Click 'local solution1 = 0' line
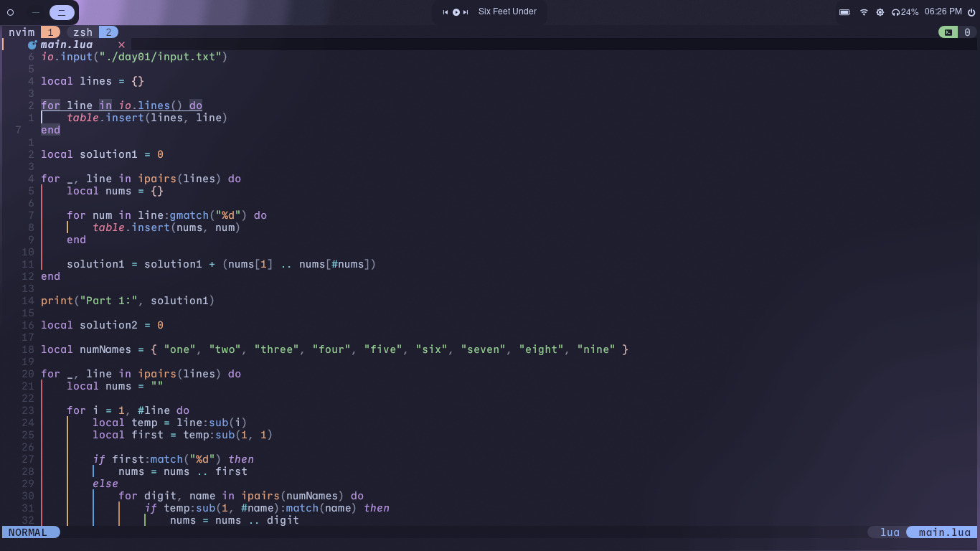 tap(102, 154)
